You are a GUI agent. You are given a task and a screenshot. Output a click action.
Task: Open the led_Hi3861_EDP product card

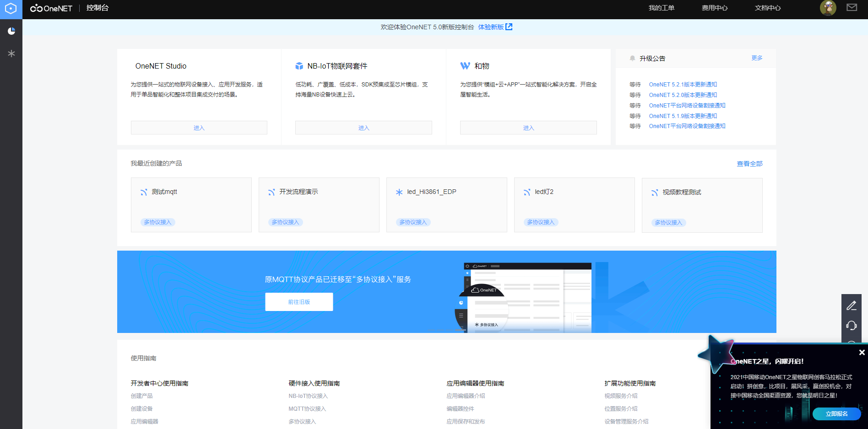click(x=447, y=205)
